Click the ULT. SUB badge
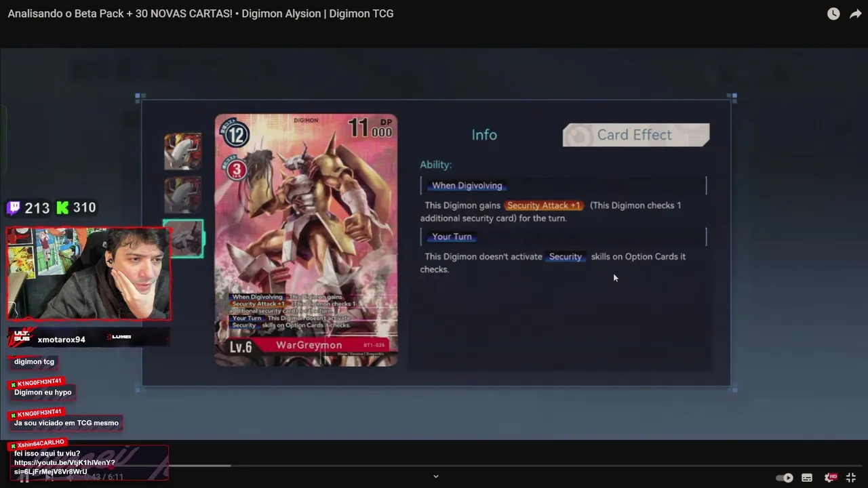Viewport: 868px width, 488px height. coord(22,338)
